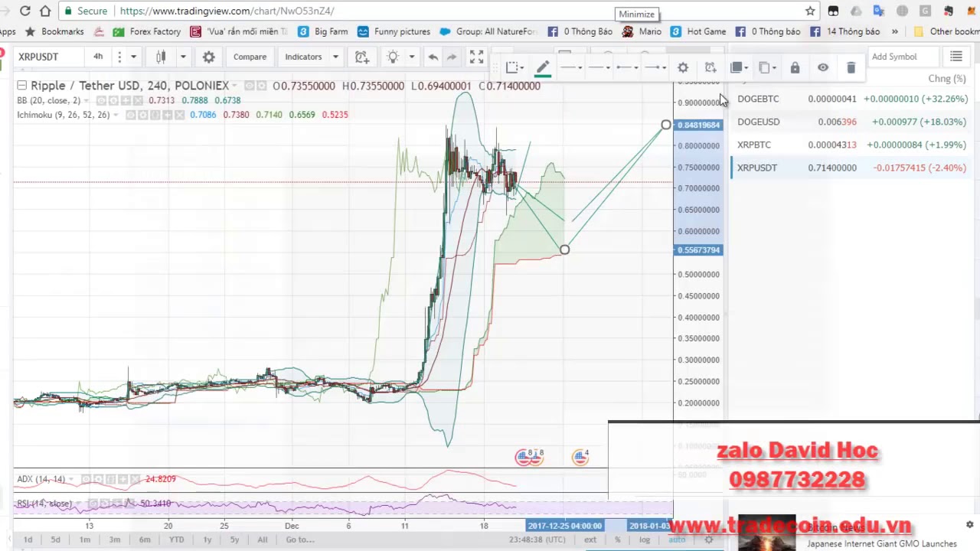Open Forex Factory bookmark

point(147,31)
